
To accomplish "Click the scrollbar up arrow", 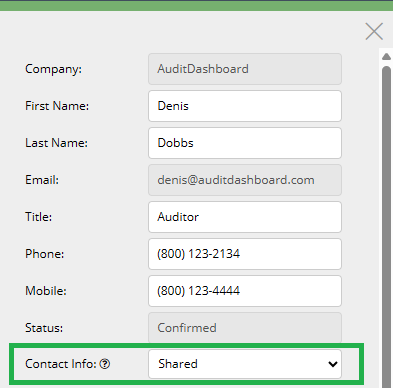I will click(386, 57).
